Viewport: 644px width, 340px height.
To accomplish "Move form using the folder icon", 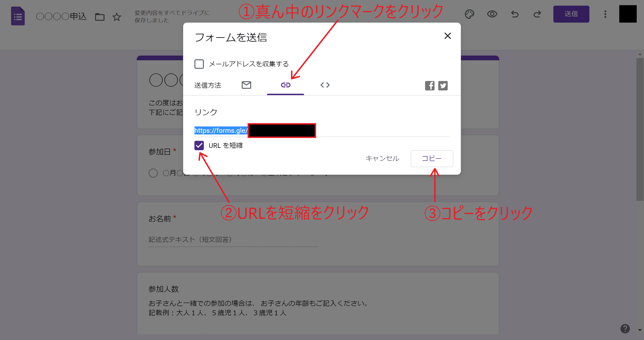I will [x=100, y=17].
